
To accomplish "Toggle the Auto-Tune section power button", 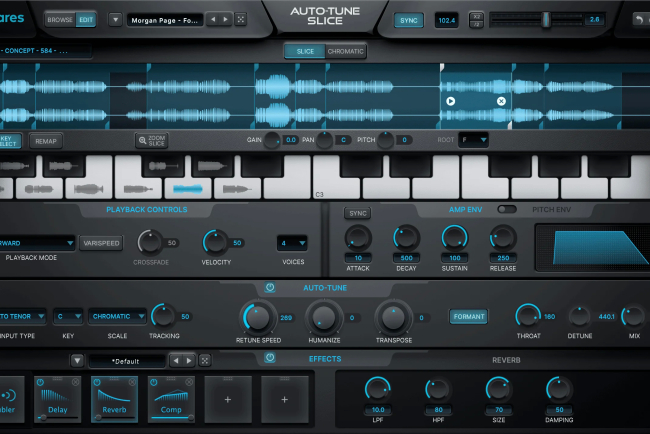I will click(x=270, y=287).
